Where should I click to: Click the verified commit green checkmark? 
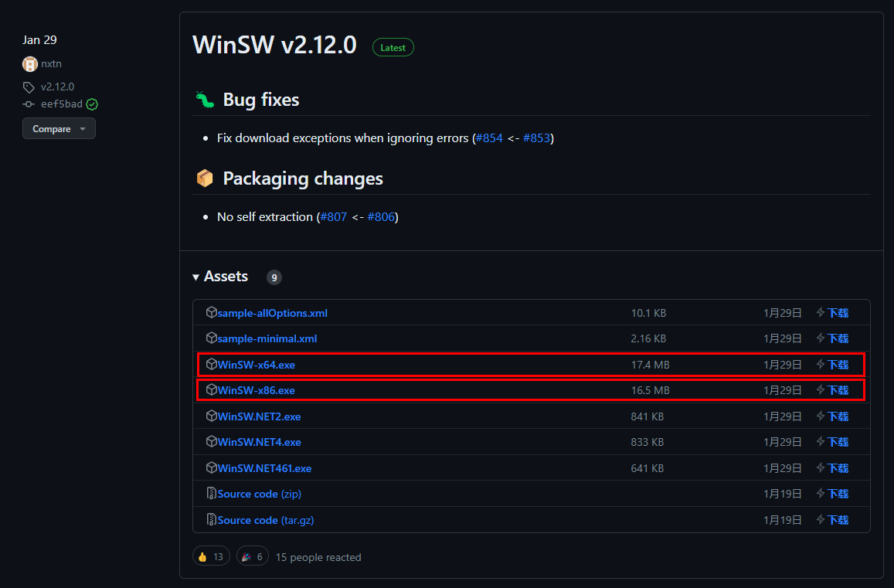tap(92, 104)
